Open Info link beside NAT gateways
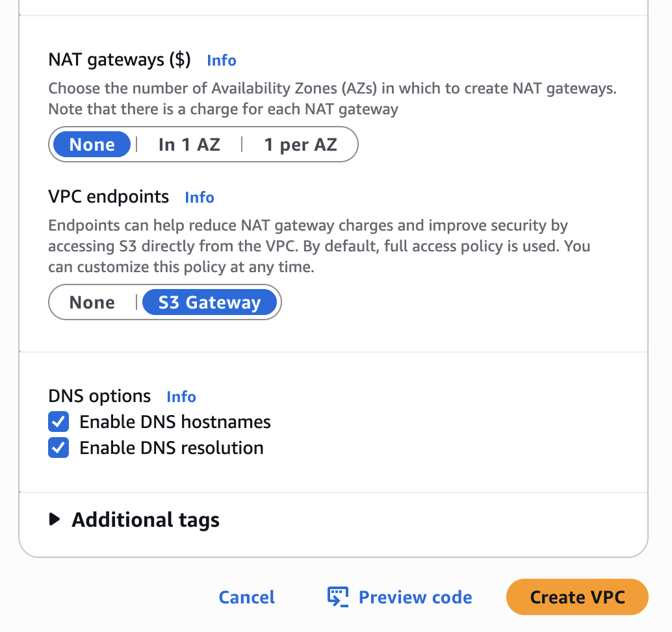Screen dimensions: 672x632 click(221, 60)
